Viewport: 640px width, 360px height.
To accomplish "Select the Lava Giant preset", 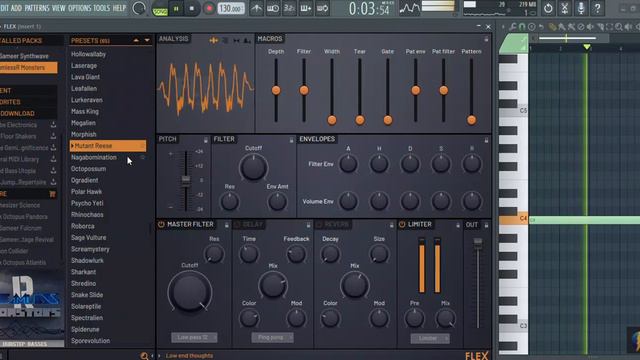I will pos(85,77).
